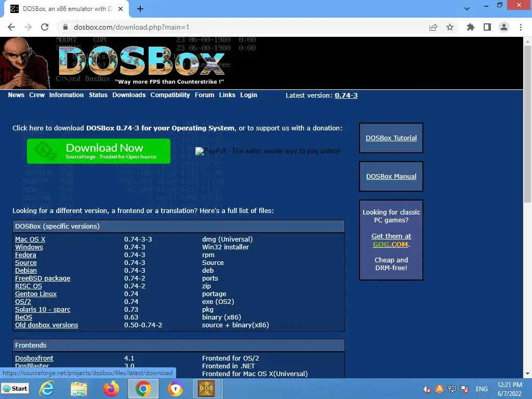Open the DOSBox Manual link

[391, 177]
